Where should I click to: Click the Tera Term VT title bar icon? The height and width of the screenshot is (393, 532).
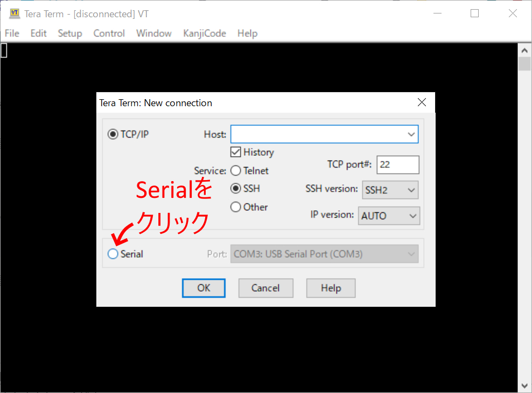point(14,13)
